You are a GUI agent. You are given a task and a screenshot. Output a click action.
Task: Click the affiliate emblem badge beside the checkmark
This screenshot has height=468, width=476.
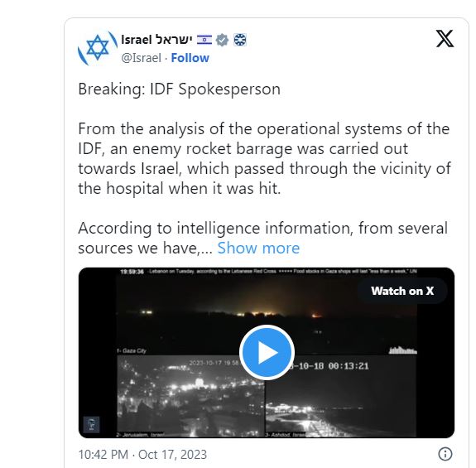click(240, 40)
